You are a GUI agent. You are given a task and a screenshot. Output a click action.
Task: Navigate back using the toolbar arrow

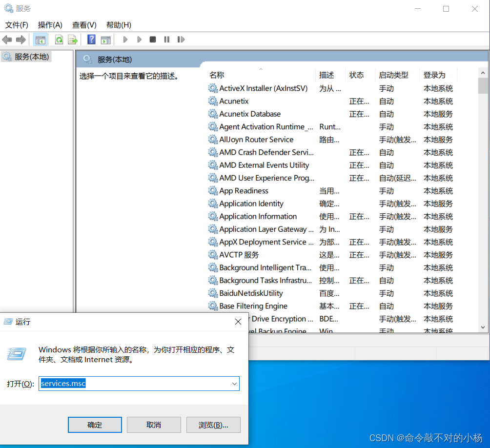(7, 40)
